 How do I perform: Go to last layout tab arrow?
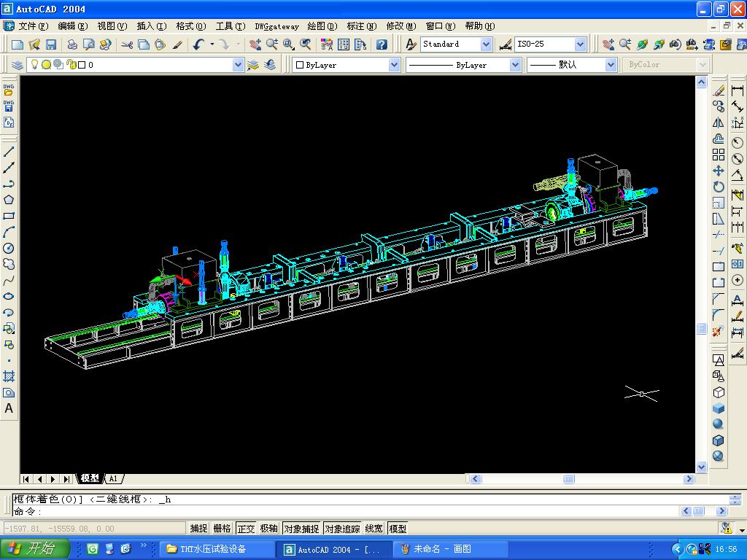(67, 479)
